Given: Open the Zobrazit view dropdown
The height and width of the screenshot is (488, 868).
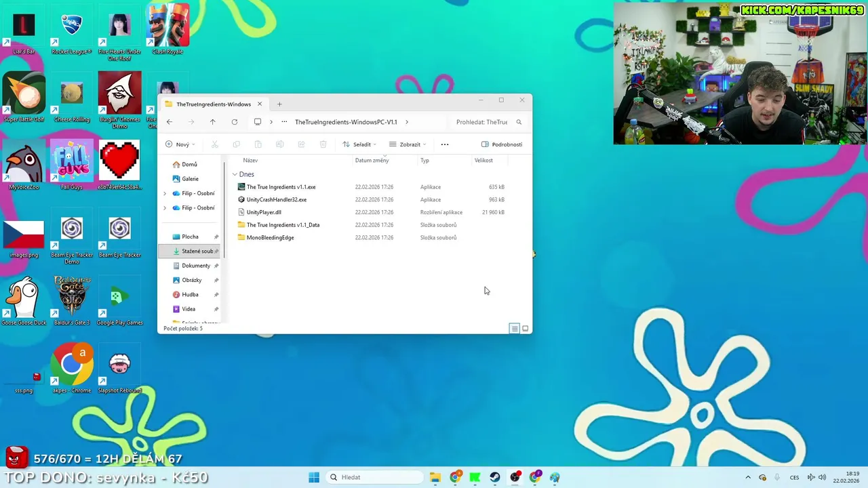Looking at the screenshot, I should point(408,144).
